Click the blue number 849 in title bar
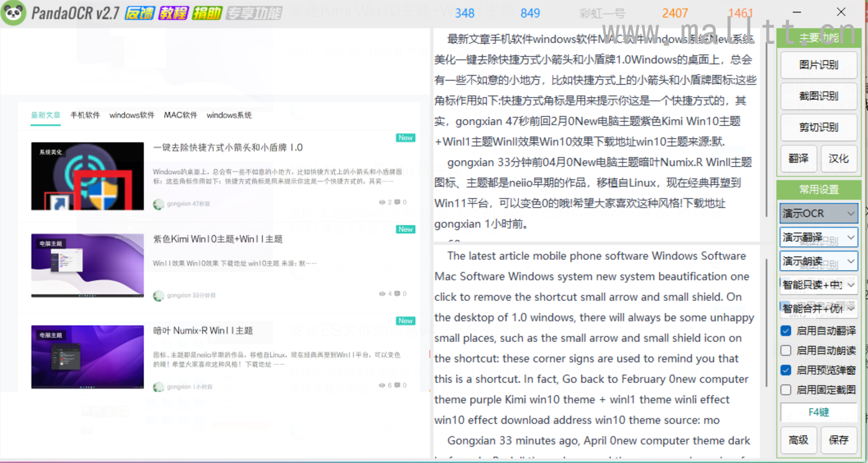 (530, 13)
